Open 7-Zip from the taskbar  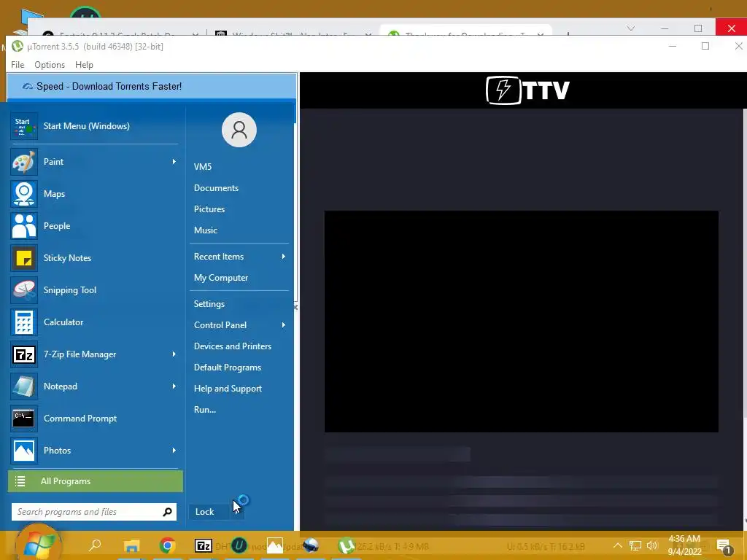pos(204,545)
